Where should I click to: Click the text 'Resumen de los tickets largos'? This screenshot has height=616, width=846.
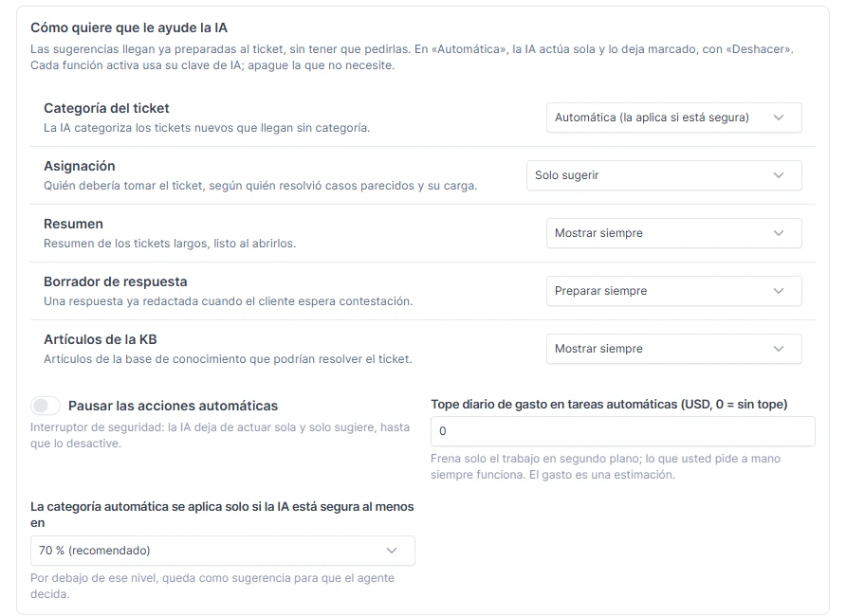[127, 243]
